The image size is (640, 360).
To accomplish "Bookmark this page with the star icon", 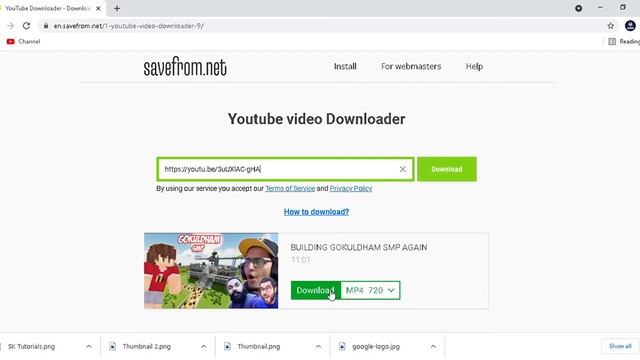I will (x=611, y=26).
